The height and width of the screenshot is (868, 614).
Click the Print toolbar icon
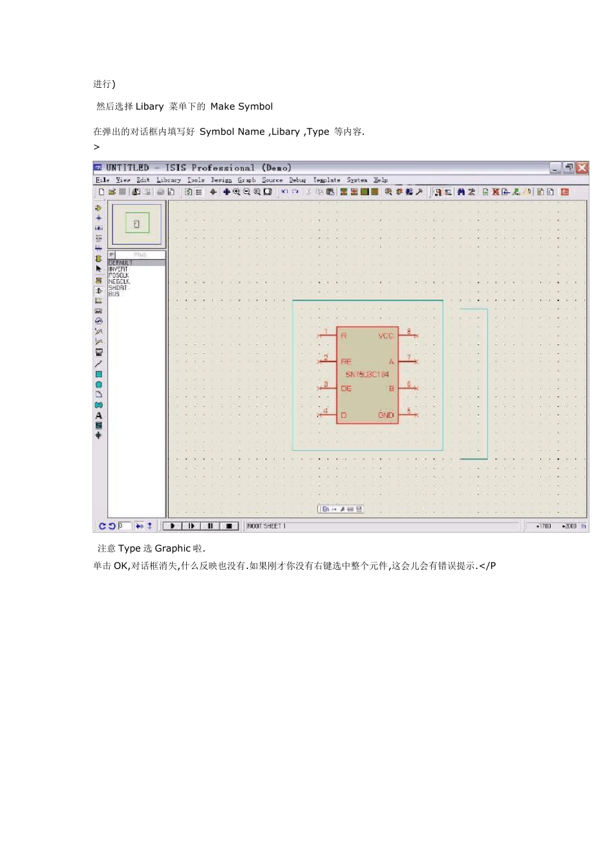(160, 192)
